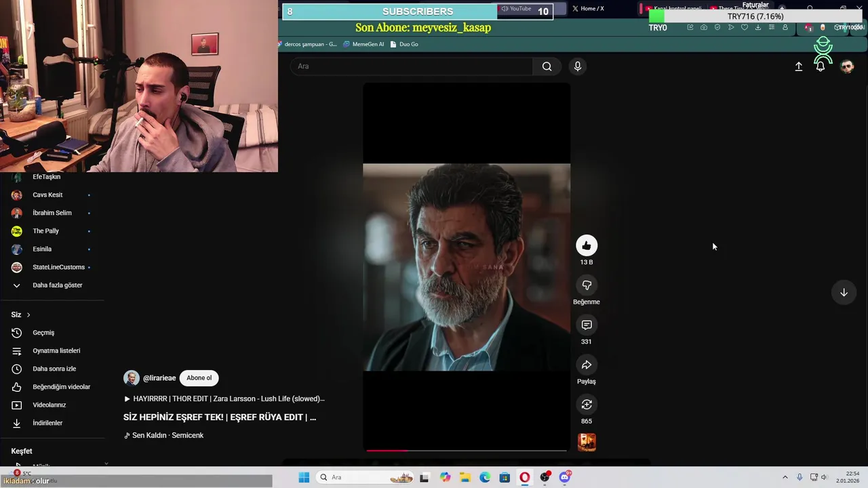
Task: Click the Windows taskbar search box
Action: pyautogui.click(x=366, y=477)
